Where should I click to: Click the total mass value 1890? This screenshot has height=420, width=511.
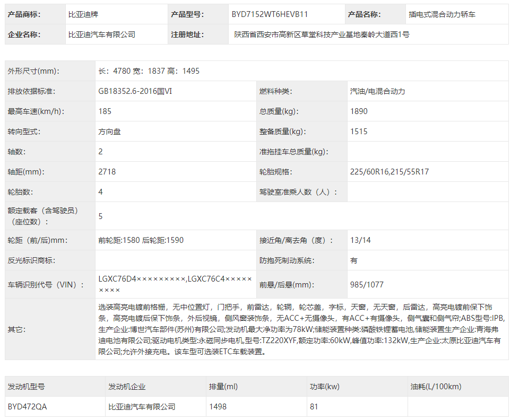coord(359,111)
